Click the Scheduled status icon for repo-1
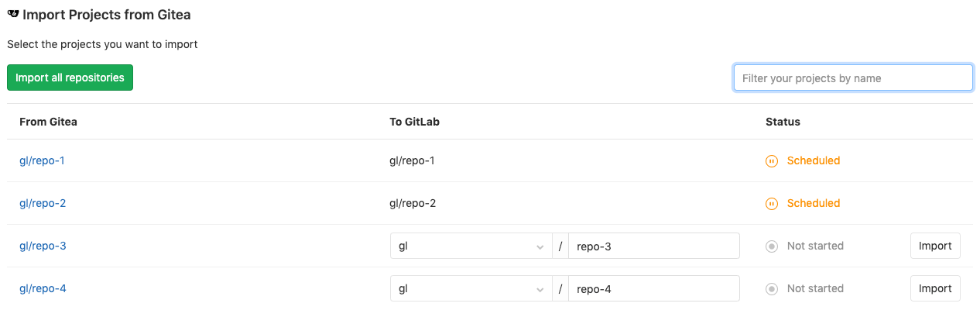The height and width of the screenshot is (317, 980). click(772, 161)
